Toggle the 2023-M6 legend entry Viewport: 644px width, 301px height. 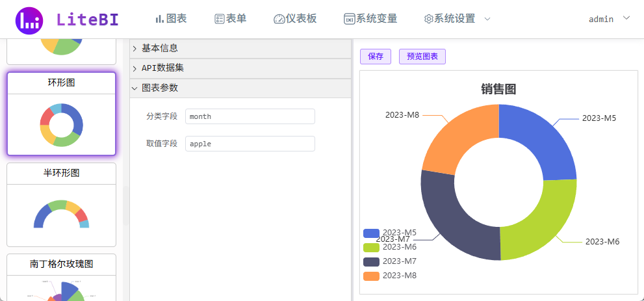coord(390,247)
